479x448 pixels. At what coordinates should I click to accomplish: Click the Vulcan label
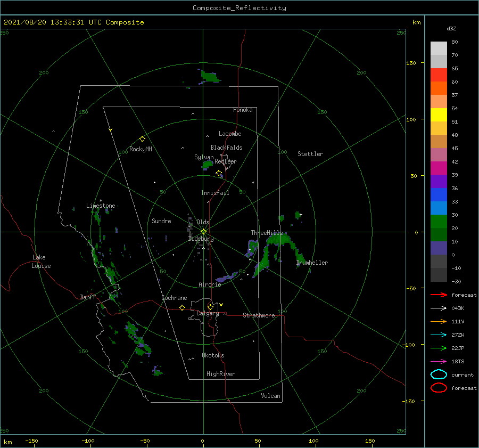tap(270, 396)
